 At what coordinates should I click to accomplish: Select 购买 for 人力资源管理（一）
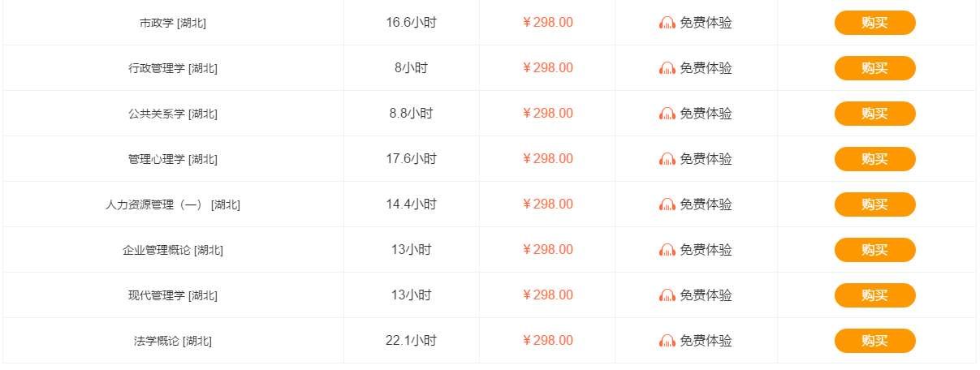[875, 204]
